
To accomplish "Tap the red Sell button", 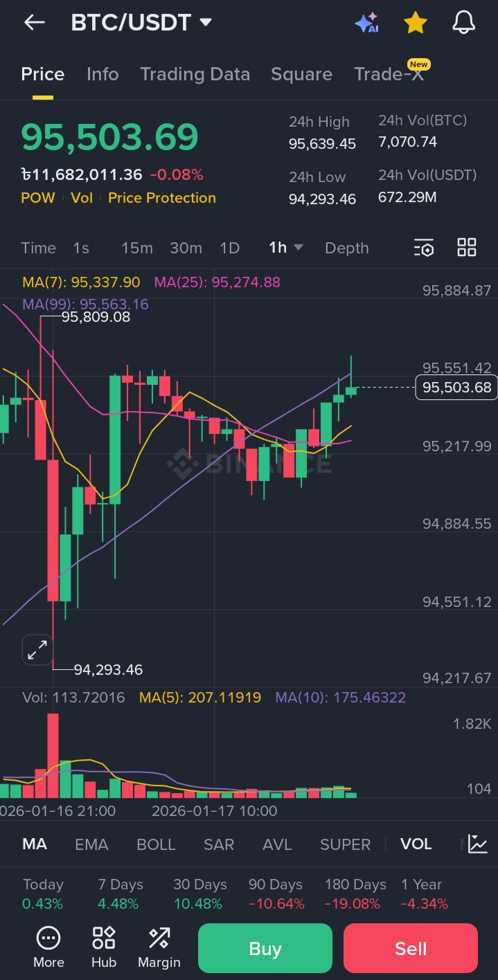I will point(411,948).
